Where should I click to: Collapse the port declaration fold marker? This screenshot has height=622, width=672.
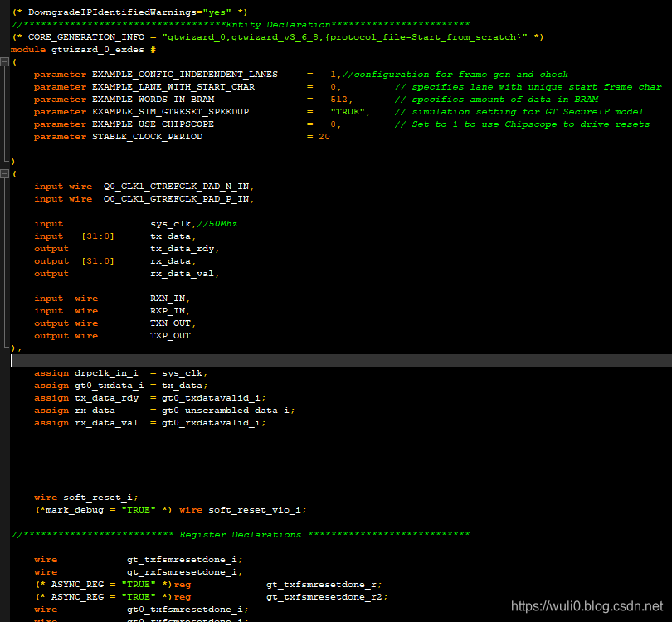tap(4, 173)
